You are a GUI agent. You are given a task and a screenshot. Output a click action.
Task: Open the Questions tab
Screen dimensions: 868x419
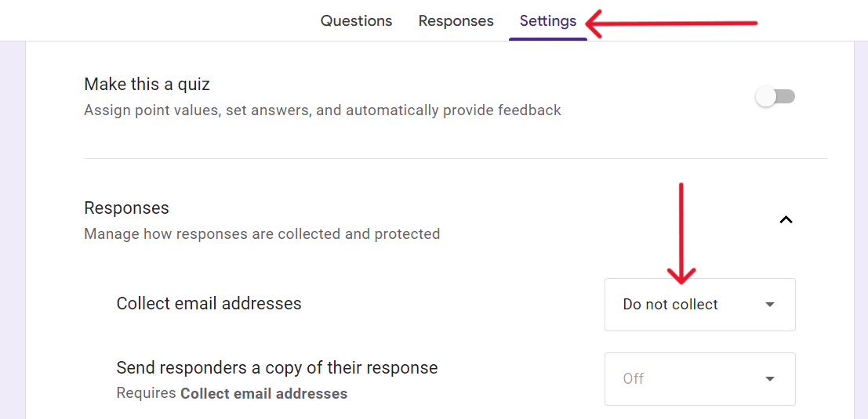356,21
